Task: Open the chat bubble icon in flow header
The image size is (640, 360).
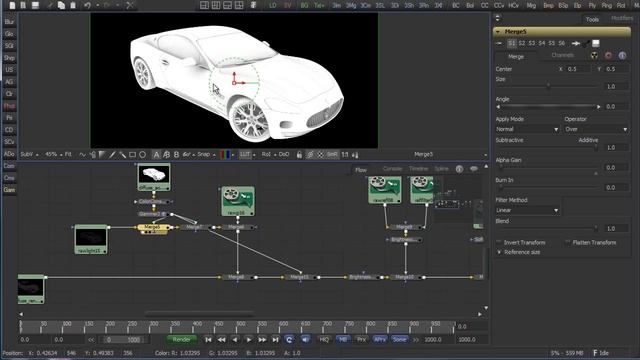Action: coord(473,169)
